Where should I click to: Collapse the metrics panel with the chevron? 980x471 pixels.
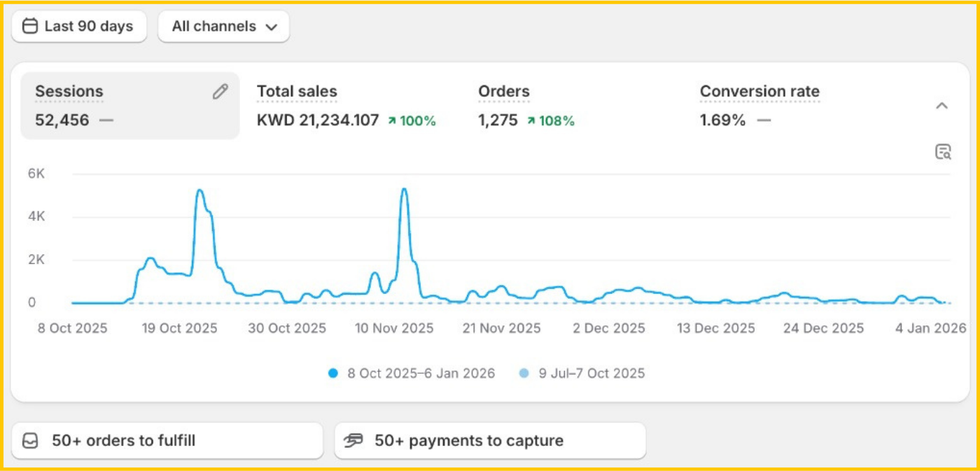click(x=942, y=106)
